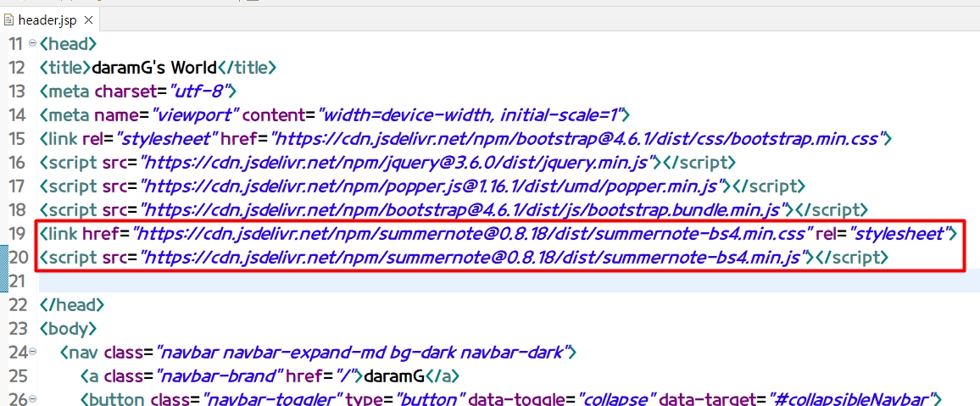Viewport: 980px width, 406px height.
Task: Click line number 12 in gutter
Action: 17,68
